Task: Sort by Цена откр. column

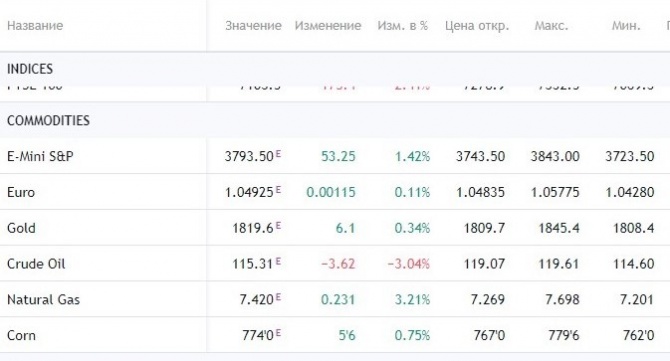Action: pos(477,26)
